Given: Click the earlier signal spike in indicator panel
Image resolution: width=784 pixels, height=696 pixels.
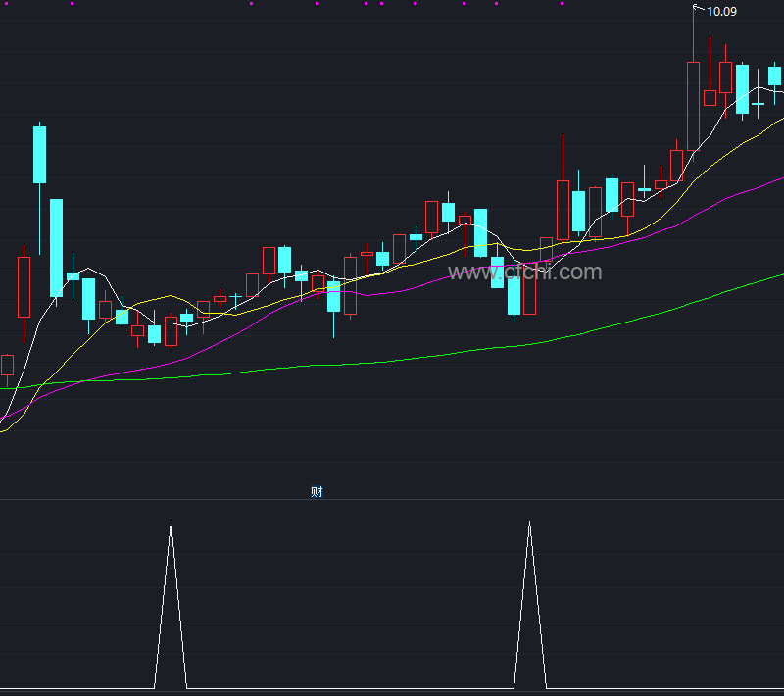Looking at the screenshot, I should [x=171, y=605].
